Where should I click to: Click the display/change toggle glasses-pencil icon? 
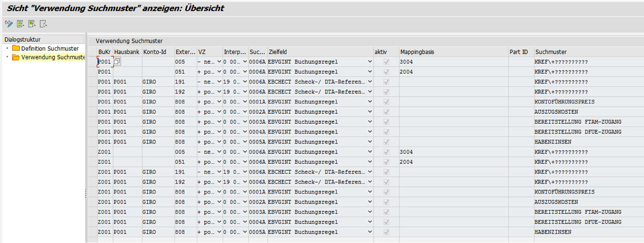point(8,24)
